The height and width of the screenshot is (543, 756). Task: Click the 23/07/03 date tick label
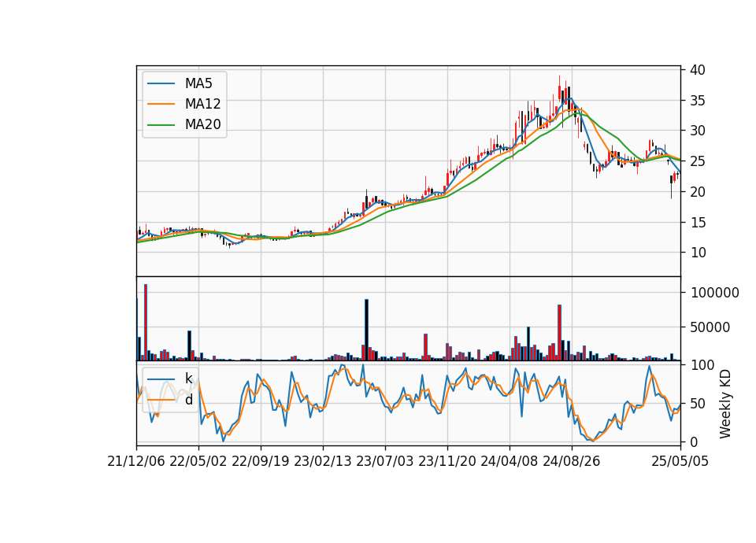385,461
